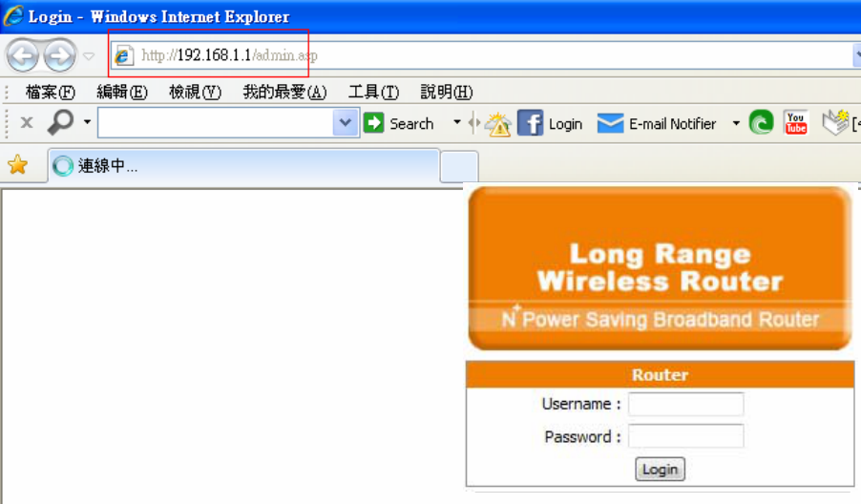Focus the Username input field
Viewport: 861px width, 504px height.
click(x=685, y=404)
